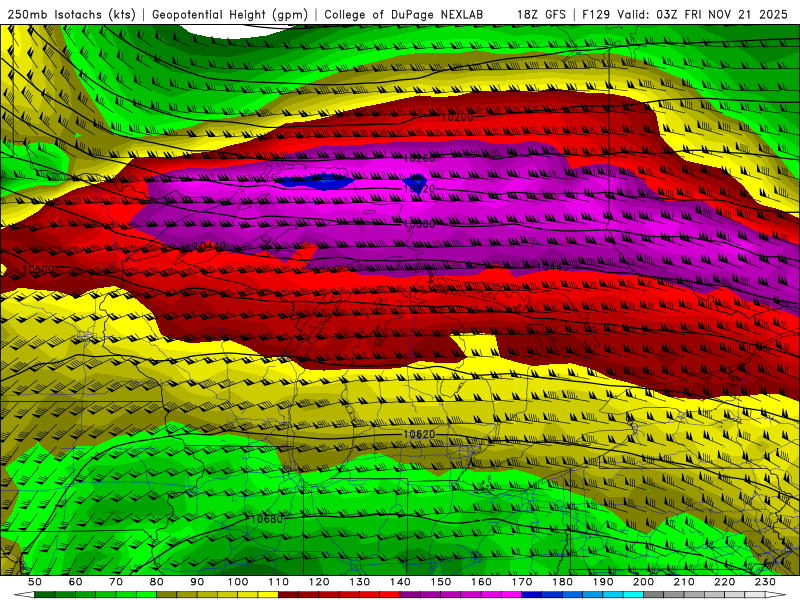Screen dimensions: 800x600
Task: Click the color bar label 90
Action: 197,582
